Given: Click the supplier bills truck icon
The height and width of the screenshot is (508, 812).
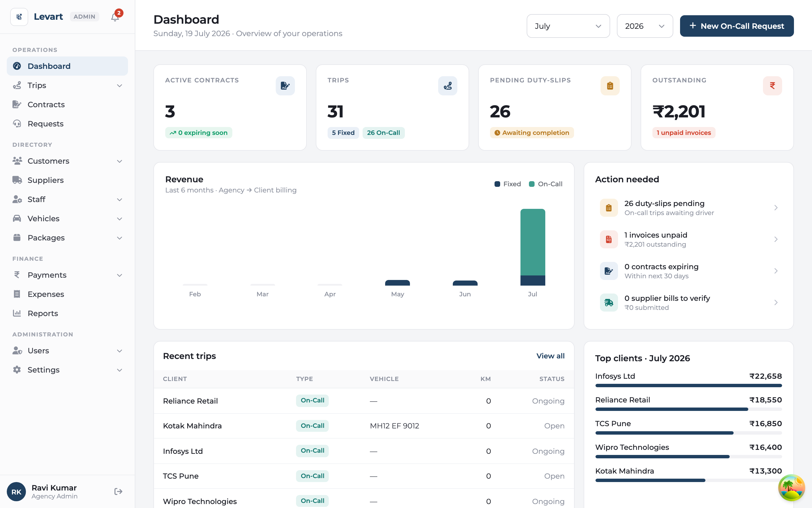Looking at the screenshot, I should point(609,302).
